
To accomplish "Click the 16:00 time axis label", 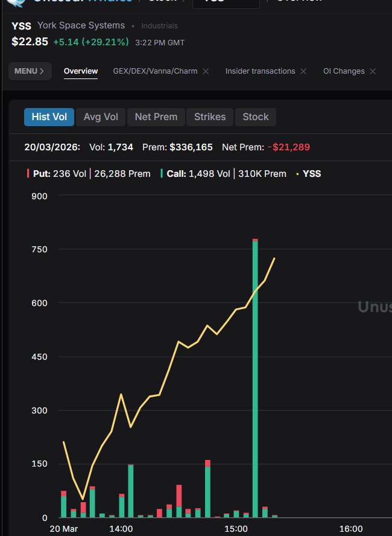I will pyautogui.click(x=351, y=529).
